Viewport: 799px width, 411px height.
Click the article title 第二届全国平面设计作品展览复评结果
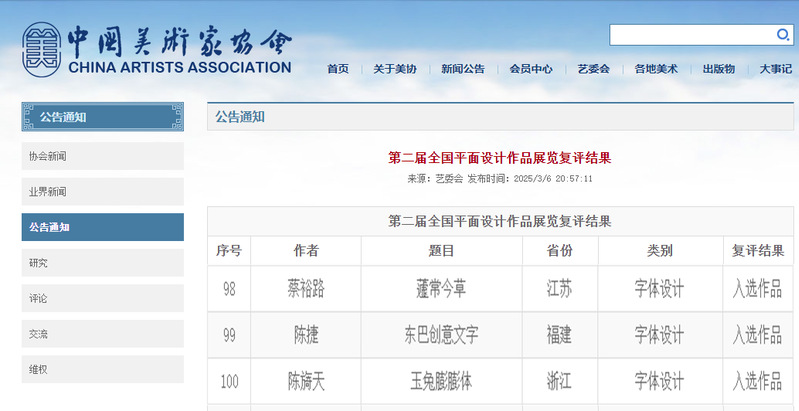[499, 158]
